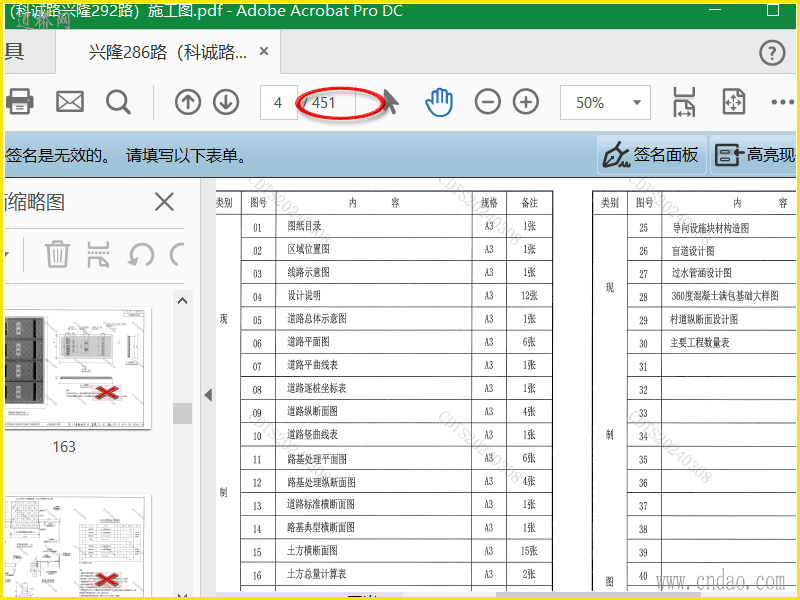Click the page number field showing 4
This screenshot has height=600, width=800.
(x=279, y=103)
